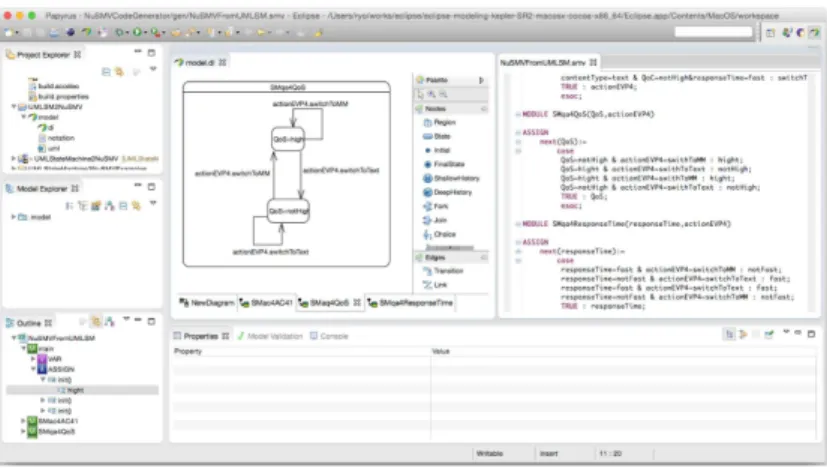Click the Run button in main toolbar
The width and height of the screenshot is (827, 471).
[x=137, y=32]
